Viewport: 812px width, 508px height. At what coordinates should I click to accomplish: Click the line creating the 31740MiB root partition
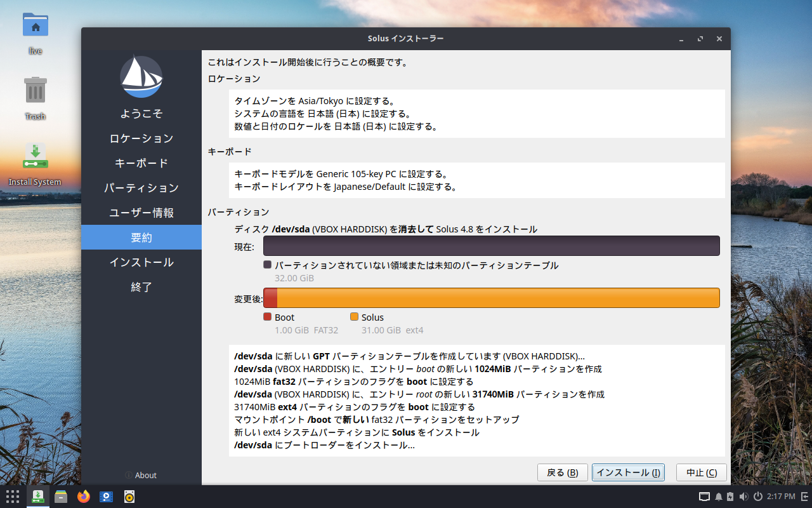tap(419, 394)
